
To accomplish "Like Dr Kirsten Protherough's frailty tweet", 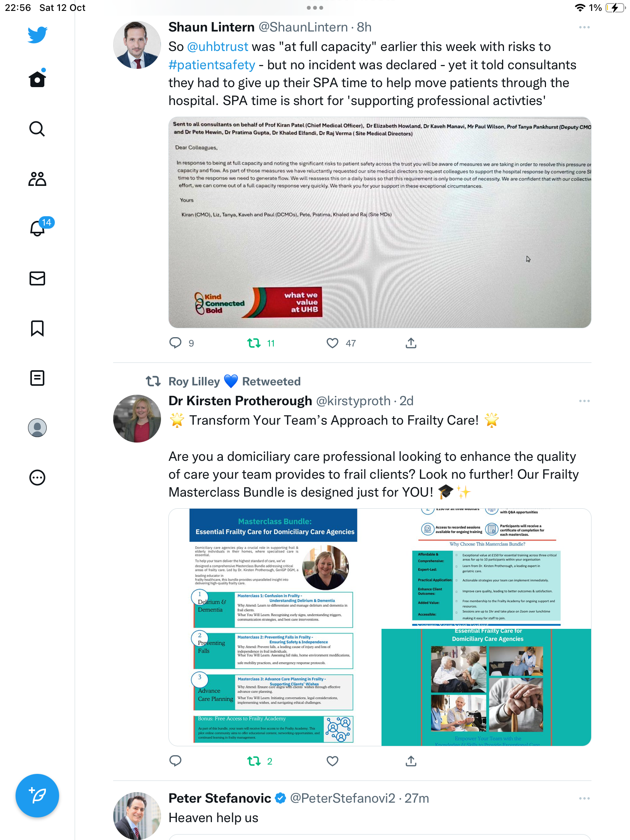I will point(332,761).
